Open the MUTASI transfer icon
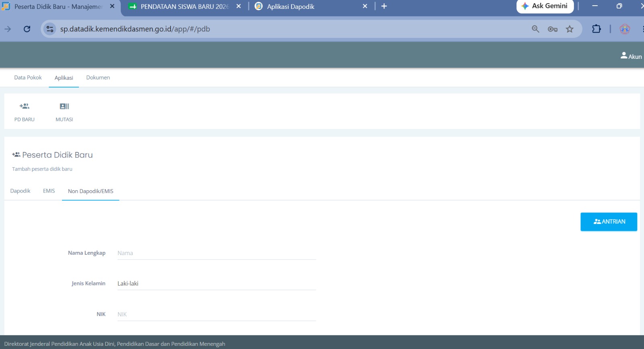Screen dimensions: 644x349 [64, 106]
